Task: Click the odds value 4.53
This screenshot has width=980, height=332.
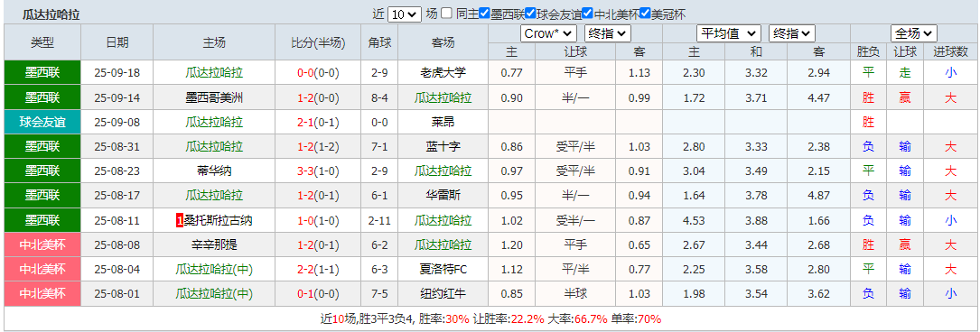Action: (x=694, y=220)
